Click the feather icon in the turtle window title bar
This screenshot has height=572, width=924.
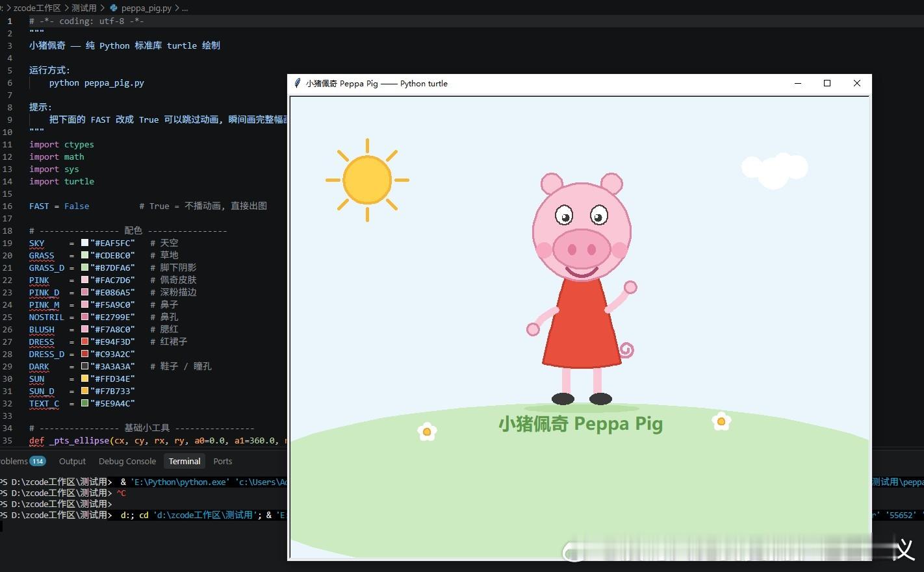298,83
